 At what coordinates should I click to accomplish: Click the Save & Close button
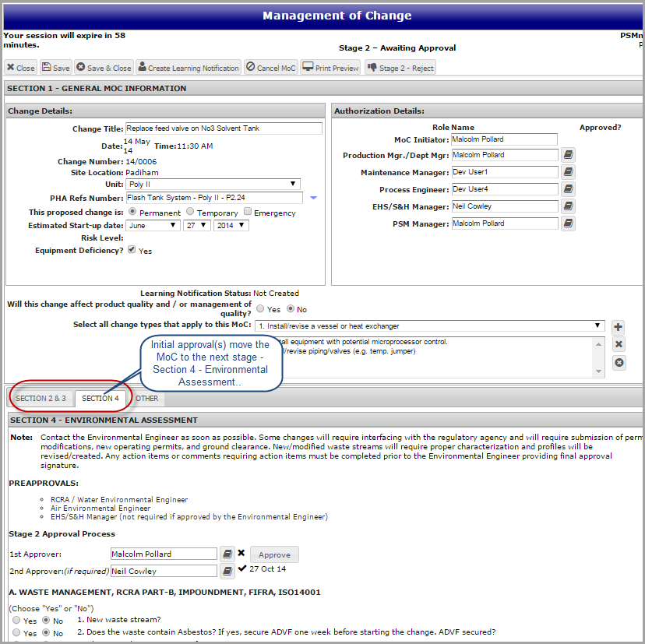(104, 68)
